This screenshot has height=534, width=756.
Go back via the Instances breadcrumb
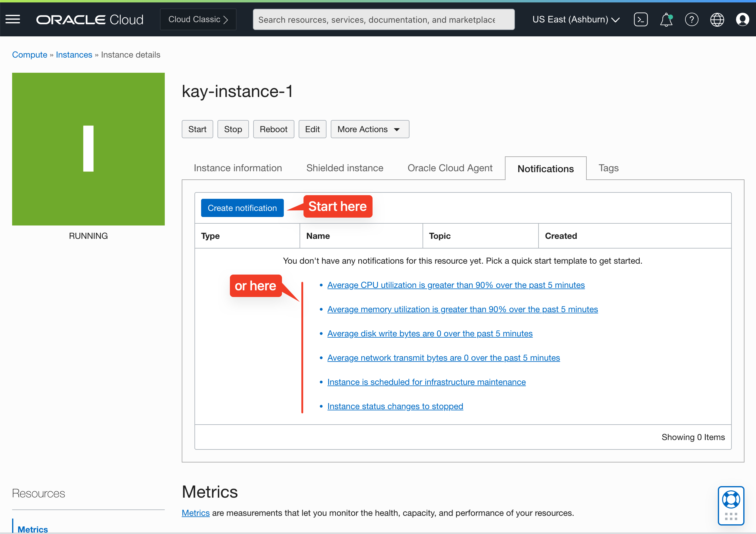[74, 54]
